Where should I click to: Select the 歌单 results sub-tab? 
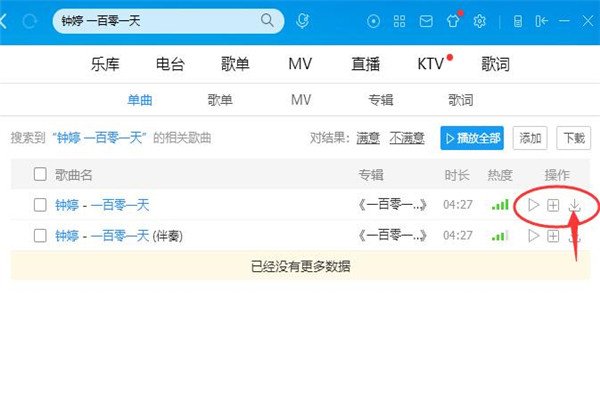(x=220, y=100)
